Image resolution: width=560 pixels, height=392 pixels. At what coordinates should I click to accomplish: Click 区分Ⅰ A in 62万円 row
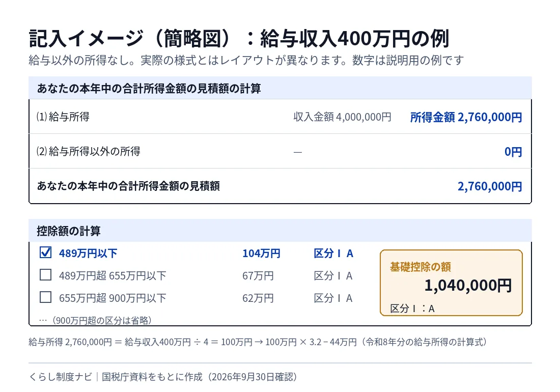pyautogui.click(x=333, y=298)
